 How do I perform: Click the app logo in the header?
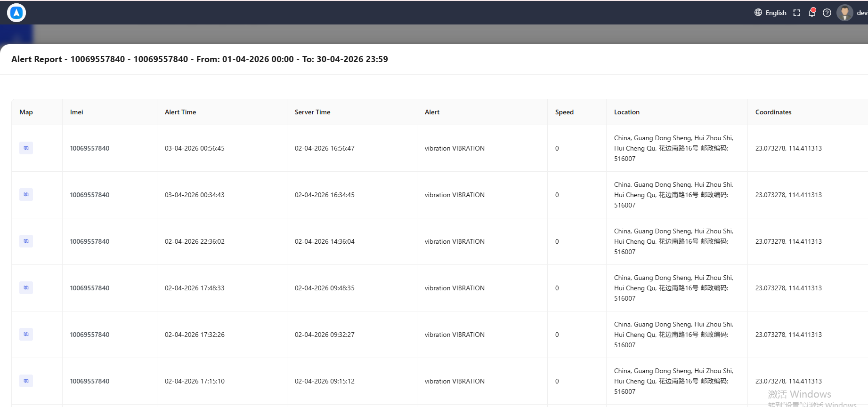click(16, 13)
